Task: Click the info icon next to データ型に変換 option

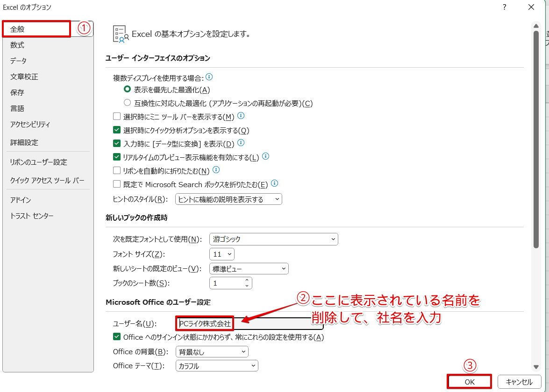Action: click(241, 143)
